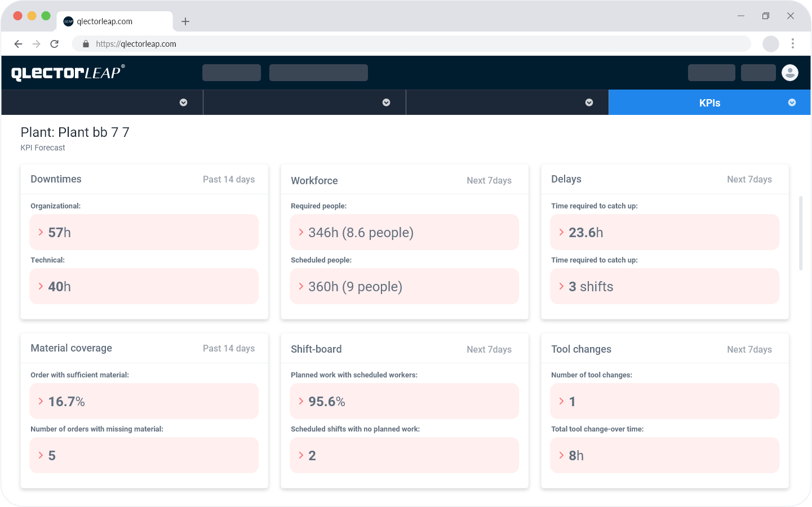The height and width of the screenshot is (507, 812).
Task: Expand the KPIs tab dropdown arrow
Action: coord(792,103)
